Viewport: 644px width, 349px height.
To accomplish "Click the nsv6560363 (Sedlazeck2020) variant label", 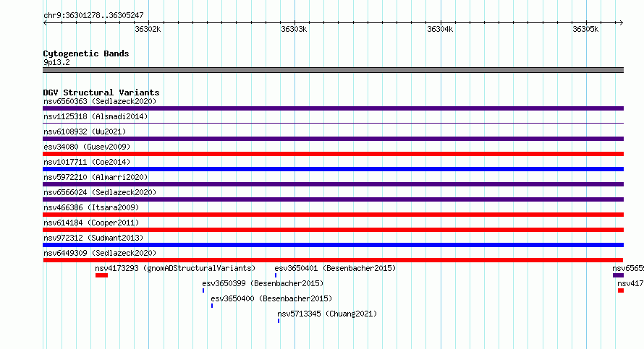I will [x=100, y=101].
